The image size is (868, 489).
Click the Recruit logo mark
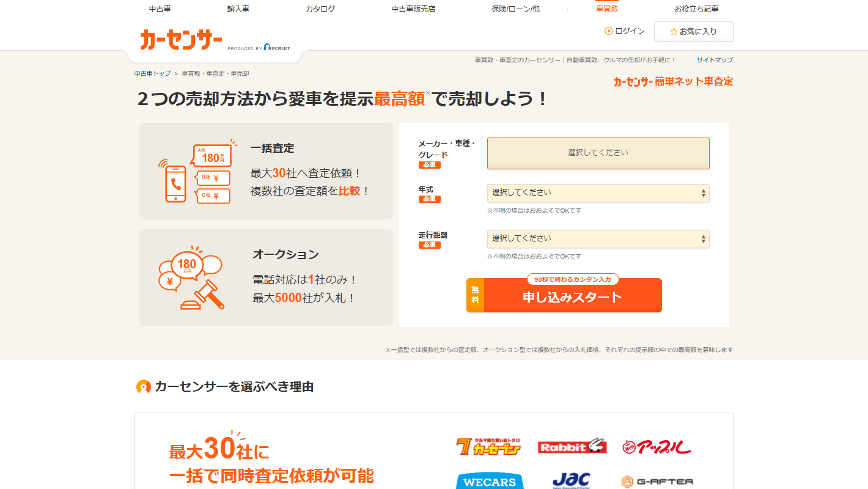(276, 48)
